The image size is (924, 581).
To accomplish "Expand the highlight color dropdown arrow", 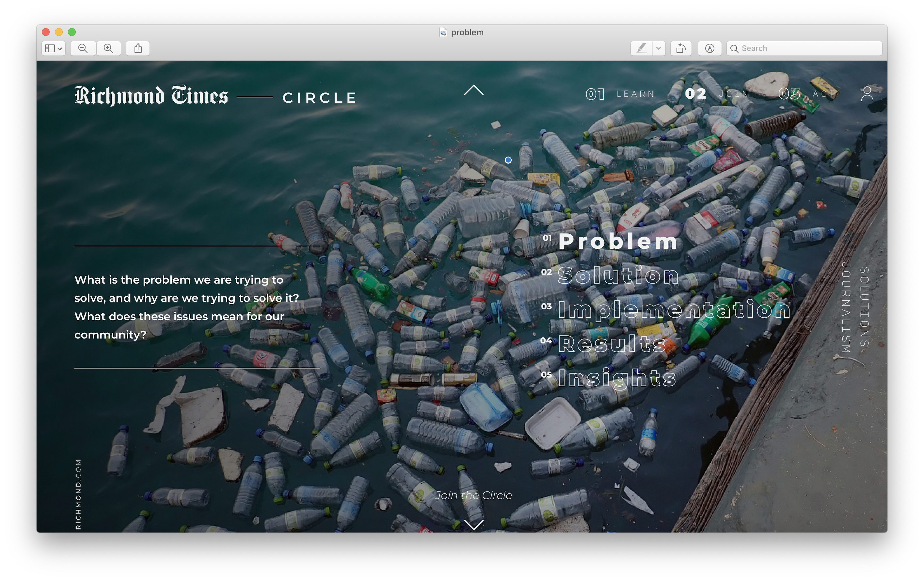I will (x=659, y=48).
